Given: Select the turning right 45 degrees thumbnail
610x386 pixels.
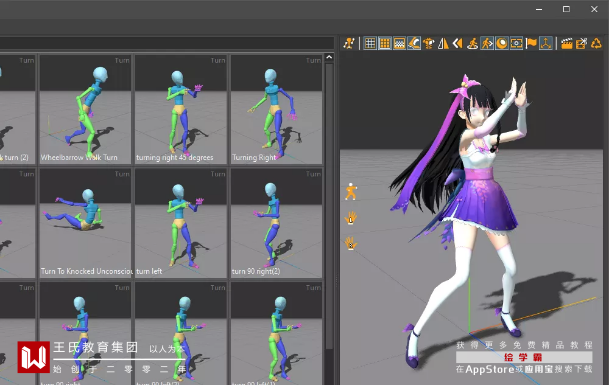Looking at the screenshot, I should click(181, 109).
